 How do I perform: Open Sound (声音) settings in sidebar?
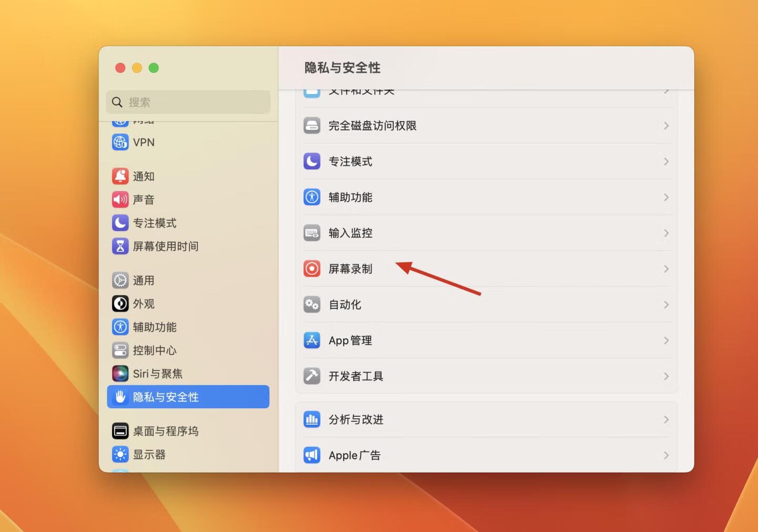[143, 199]
